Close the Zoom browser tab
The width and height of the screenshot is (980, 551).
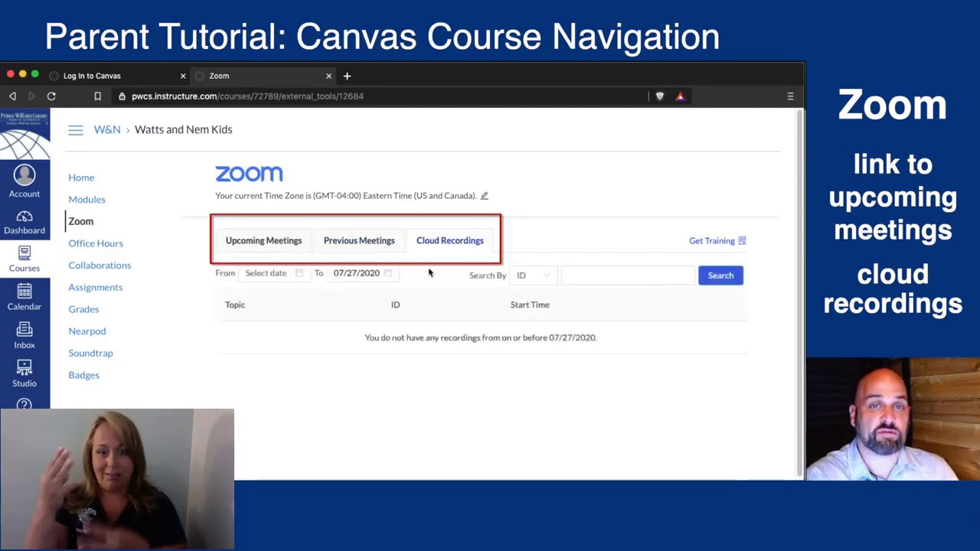pos(328,76)
